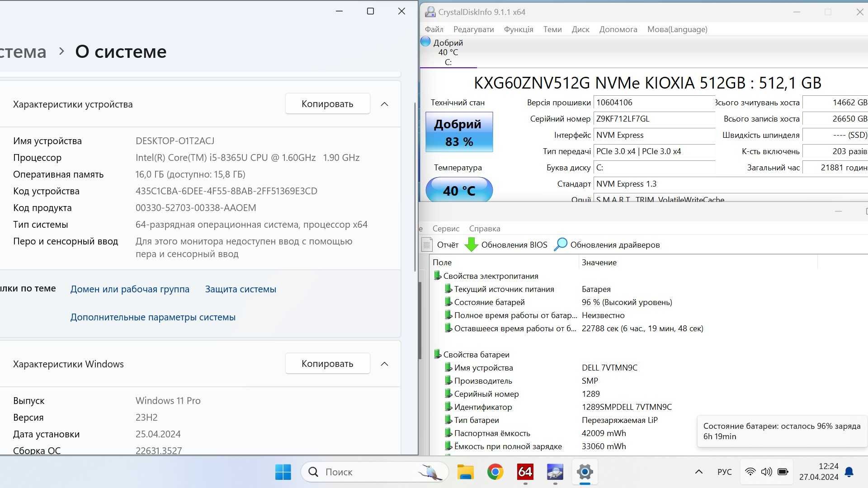Select row Ёмкость при полной зарядке
Screen dimensions: 868x488
pyautogui.click(x=508, y=446)
